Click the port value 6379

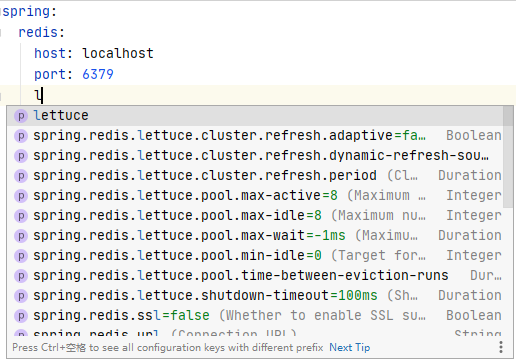[98, 74]
